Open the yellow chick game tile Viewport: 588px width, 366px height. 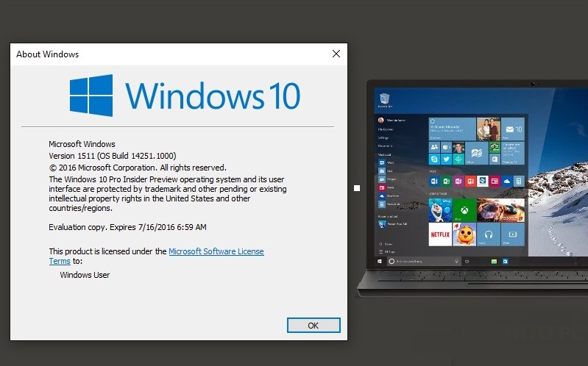pyautogui.click(x=464, y=234)
